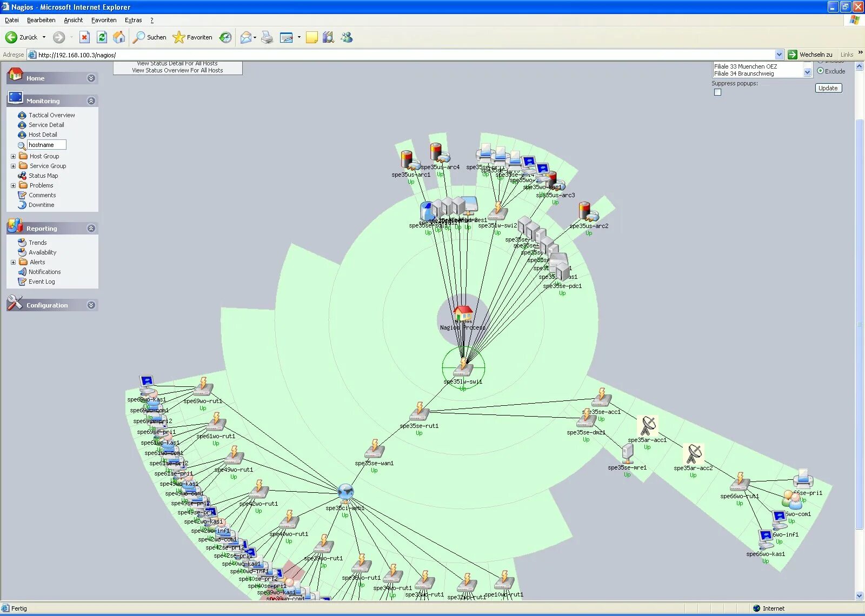Open the Bearbeiten menu
Viewport: 865px width, 616px height.
tap(41, 20)
